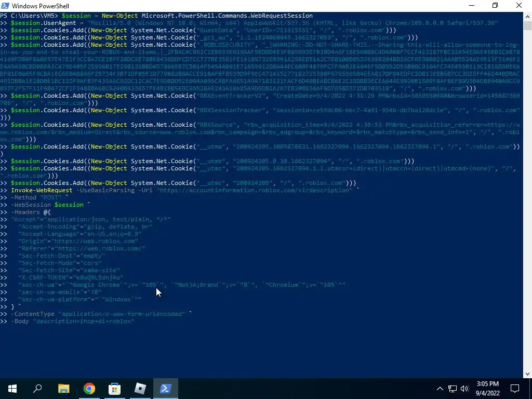Open the Windows Start menu
Screen dimensions: 532x399
point(12,389)
